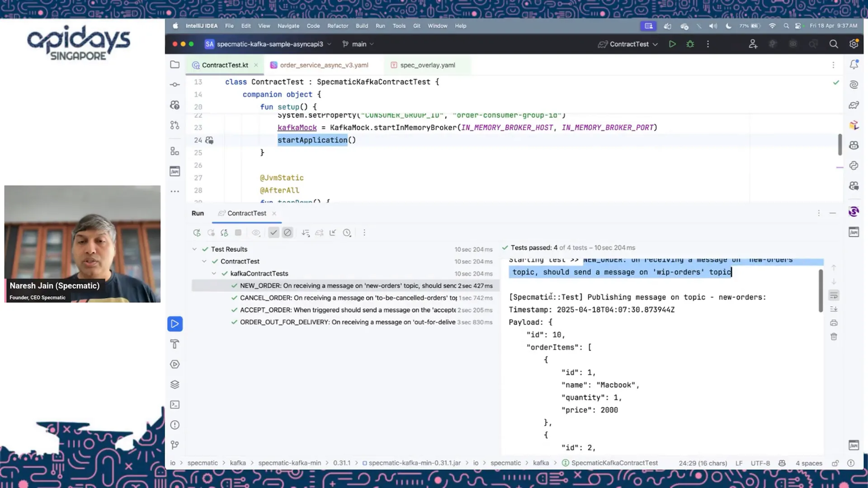Toggle test tree visibility eye icon
Viewport: 868px width, 488px height.
[256, 233]
